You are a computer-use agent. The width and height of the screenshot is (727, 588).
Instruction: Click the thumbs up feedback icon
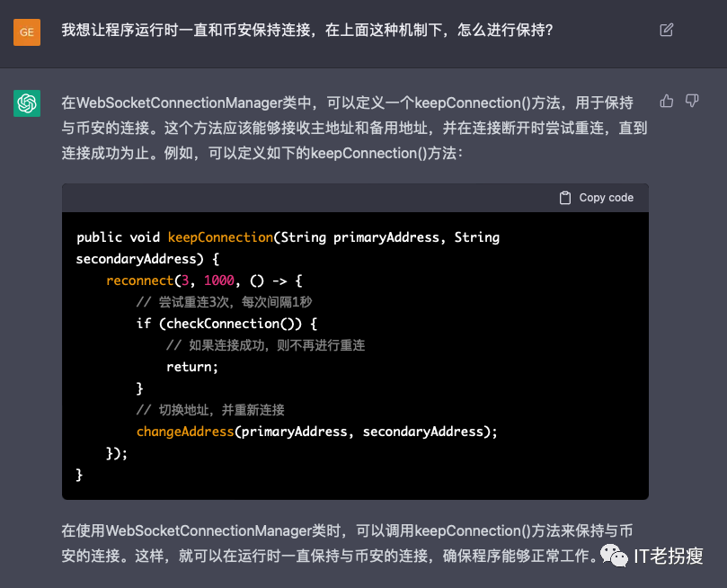666,101
